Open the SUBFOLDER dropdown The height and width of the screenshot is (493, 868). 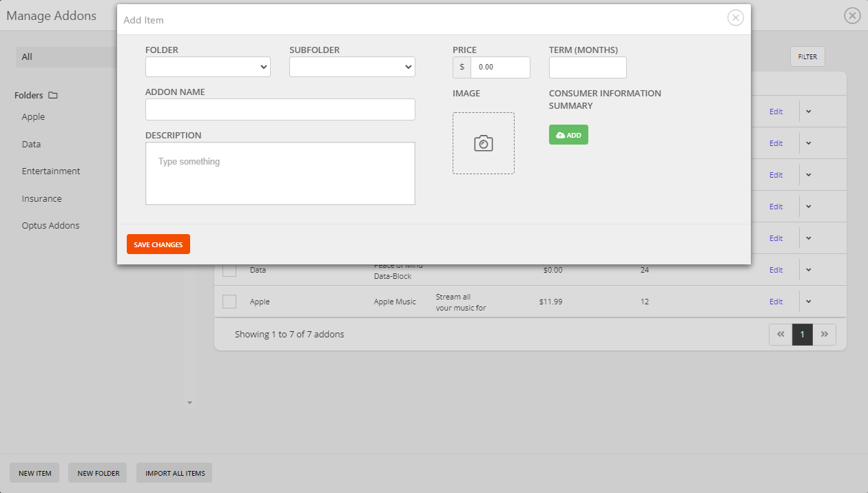(352, 66)
